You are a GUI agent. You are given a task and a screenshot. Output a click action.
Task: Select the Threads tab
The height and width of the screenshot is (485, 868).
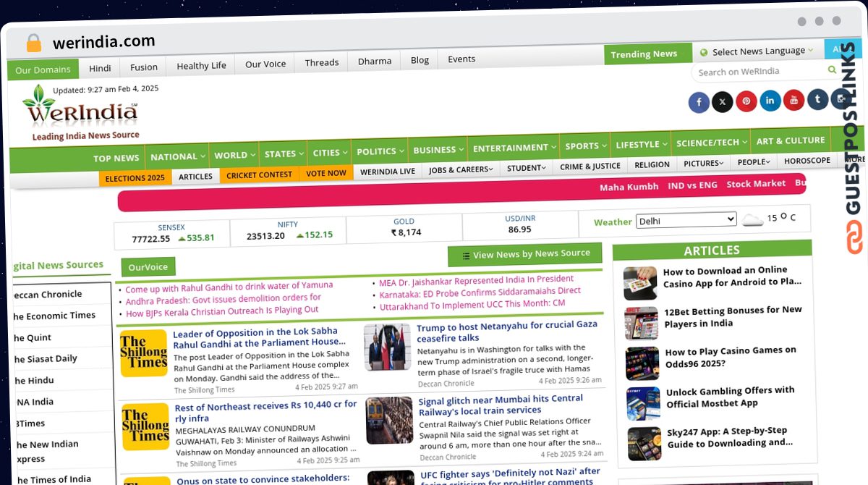point(322,62)
